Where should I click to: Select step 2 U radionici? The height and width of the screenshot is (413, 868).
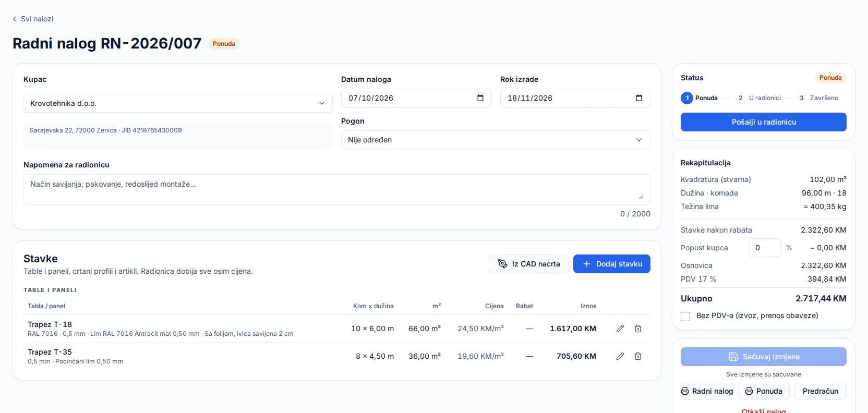point(757,98)
